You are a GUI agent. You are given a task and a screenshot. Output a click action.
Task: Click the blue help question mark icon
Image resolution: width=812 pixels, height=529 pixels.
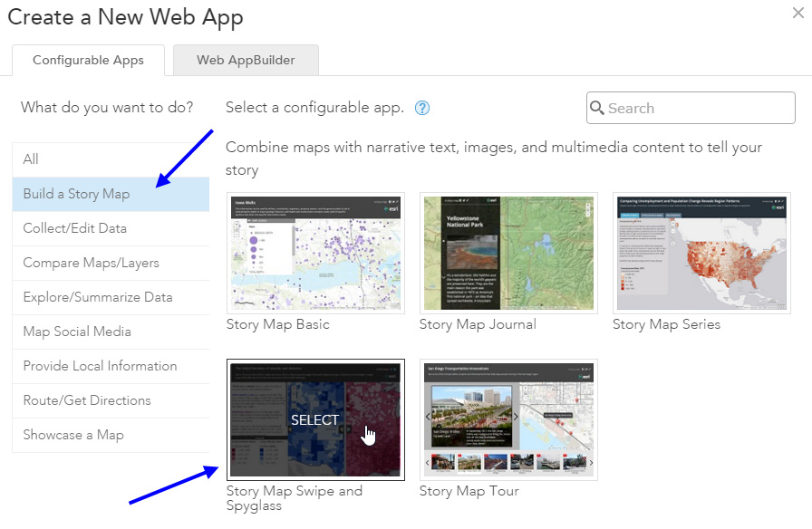point(421,108)
